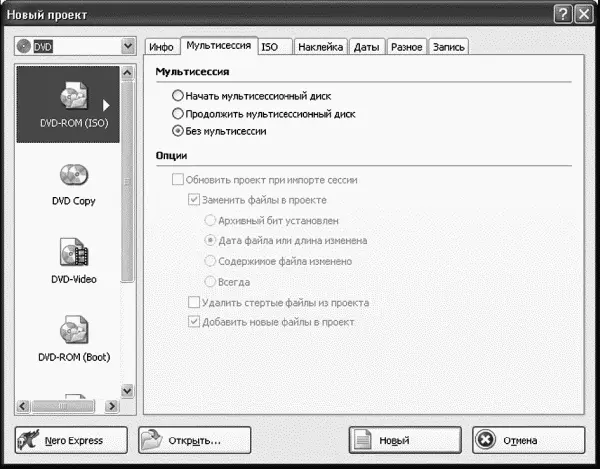Toggle 'Добавить новые файлы в проект' checkbox
The width and height of the screenshot is (600, 469).
(x=194, y=322)
